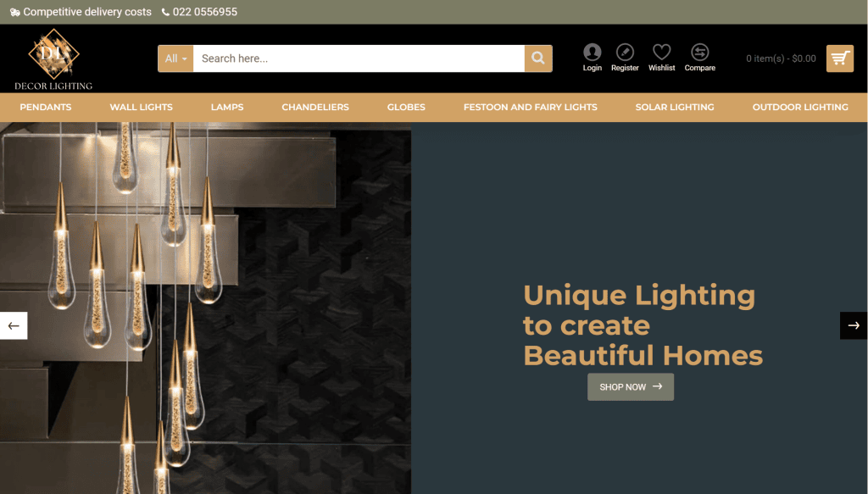This screenshot has width=868, height=494.
Task: Open the Outdoor Lighting menu
Action: (x=800, y=108)
